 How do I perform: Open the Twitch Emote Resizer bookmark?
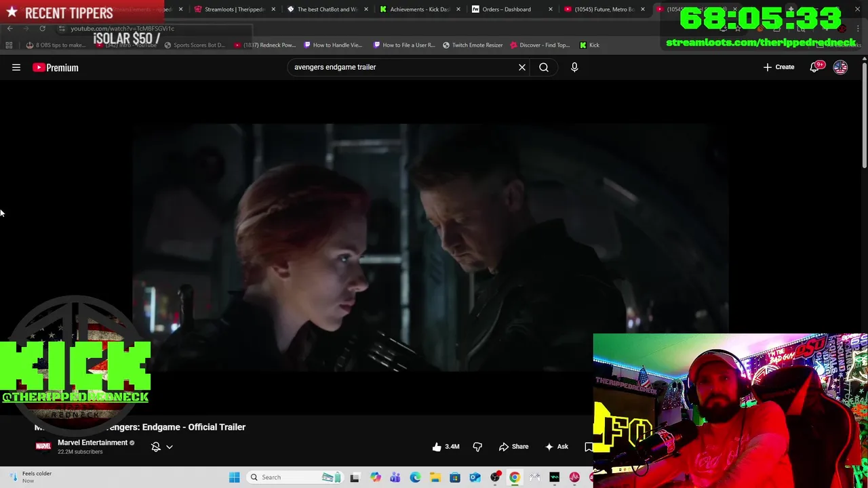click(473, 45)
